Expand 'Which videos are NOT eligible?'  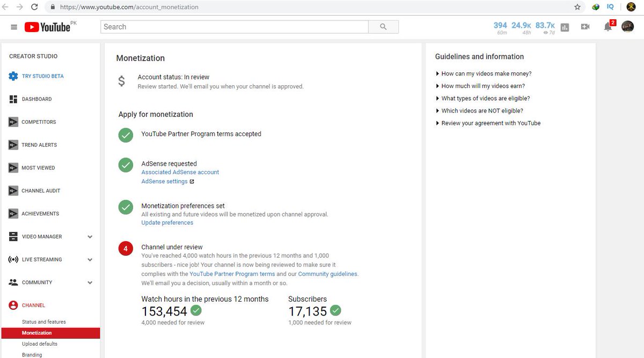[x=479, y=111]
